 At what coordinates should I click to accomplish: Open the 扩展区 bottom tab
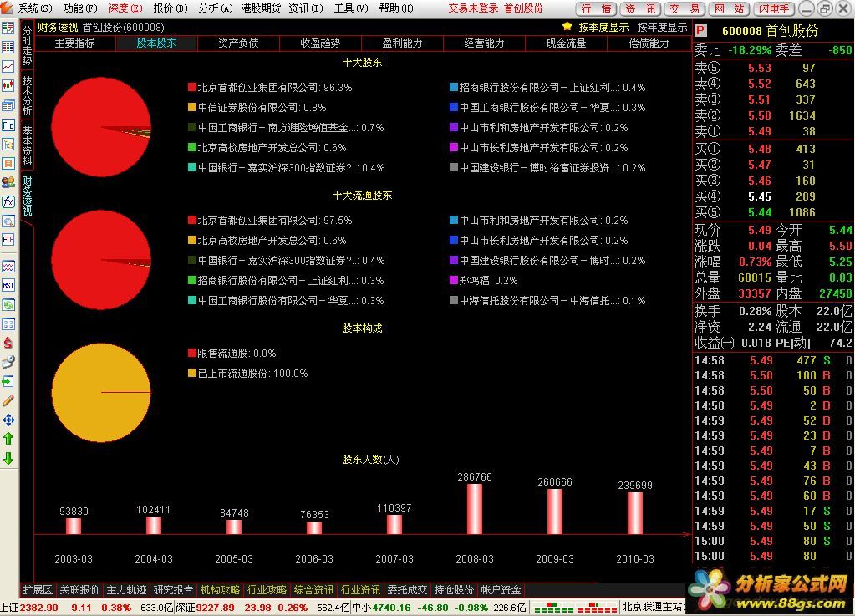[x=37, y=590]
